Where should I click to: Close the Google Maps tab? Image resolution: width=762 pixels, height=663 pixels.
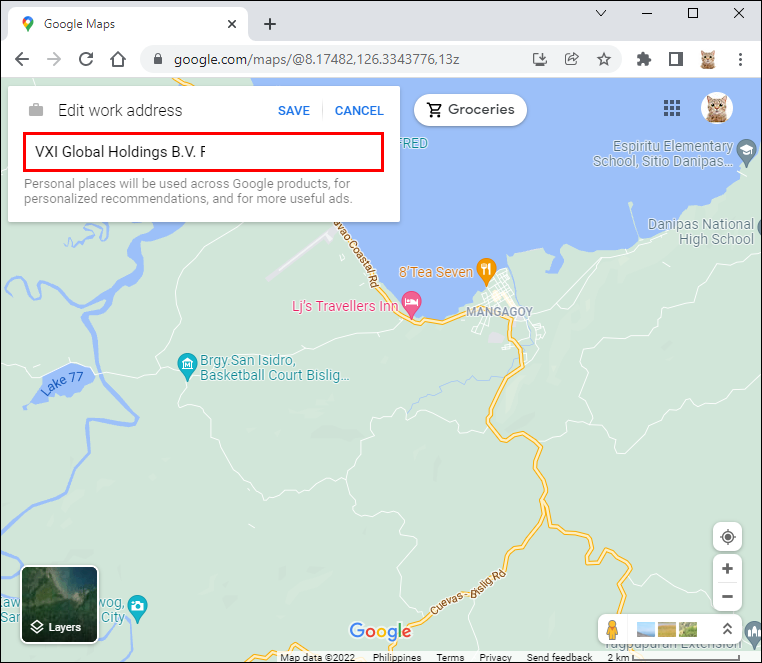click(232, 24)
